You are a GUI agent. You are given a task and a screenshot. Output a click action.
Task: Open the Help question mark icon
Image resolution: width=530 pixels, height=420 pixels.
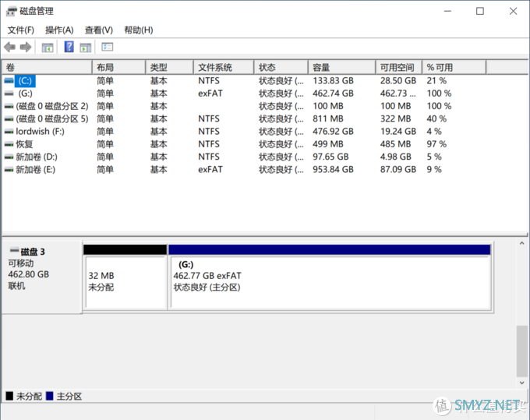point(69,47)
